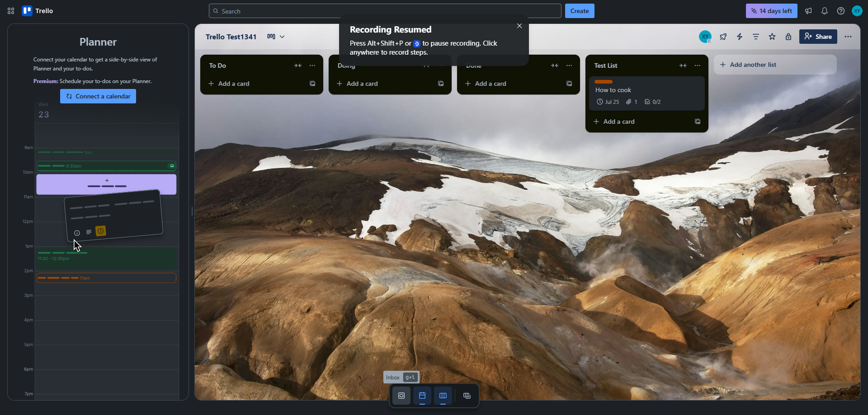Click Connect a calendar button
This screenshot has height=415, width=868.
(98, 96)
